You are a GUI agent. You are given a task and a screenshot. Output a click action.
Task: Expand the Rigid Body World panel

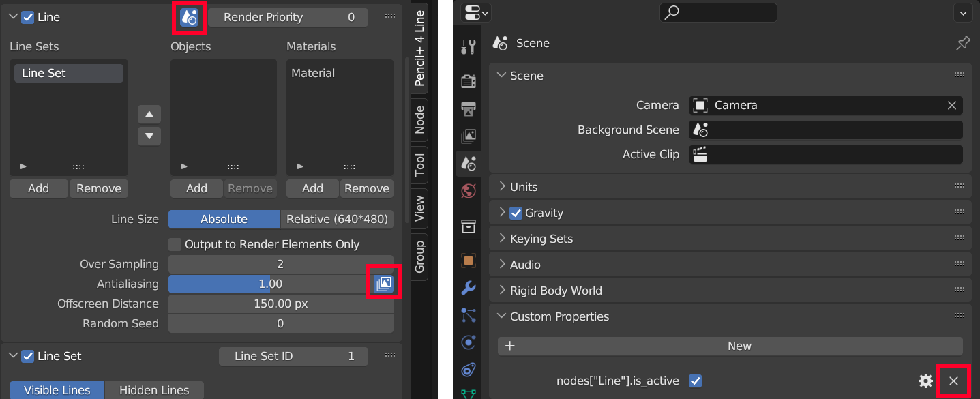pyautogui.click(x=555, y=291)
